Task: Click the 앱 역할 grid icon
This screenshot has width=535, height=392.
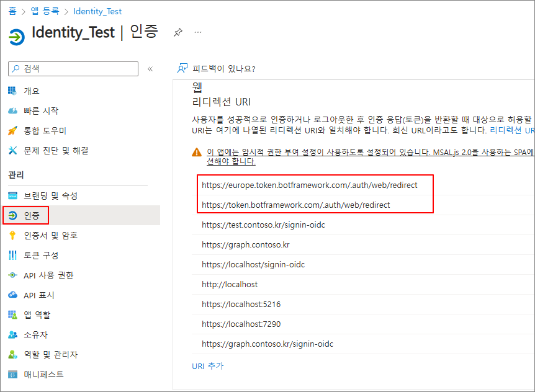Action: tap(12, 314)
